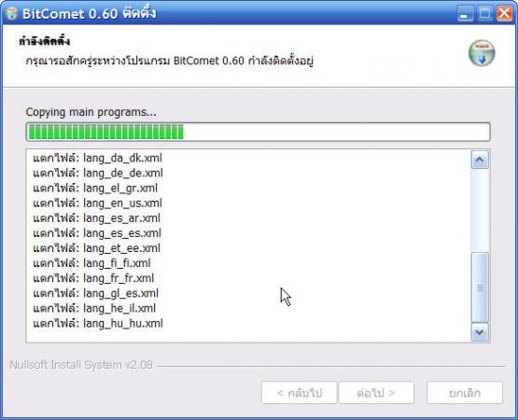The image size is (518, 420).
Task: Select the lang_en_us.xml log line
Action: (97, 203)
